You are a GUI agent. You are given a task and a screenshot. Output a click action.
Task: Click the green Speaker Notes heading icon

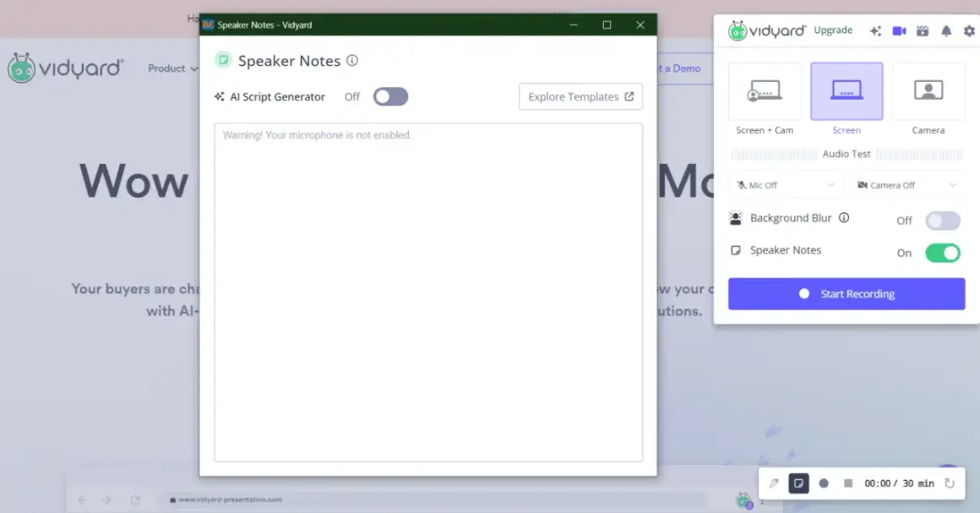tap(223, 60)
